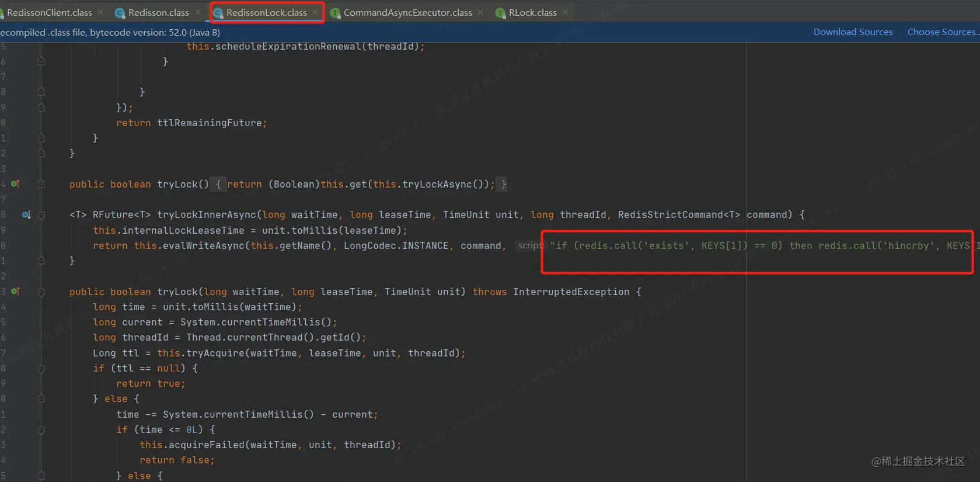Close the Redisson.class tab
This screenshot has height=482, width=980.
[198, 12]
